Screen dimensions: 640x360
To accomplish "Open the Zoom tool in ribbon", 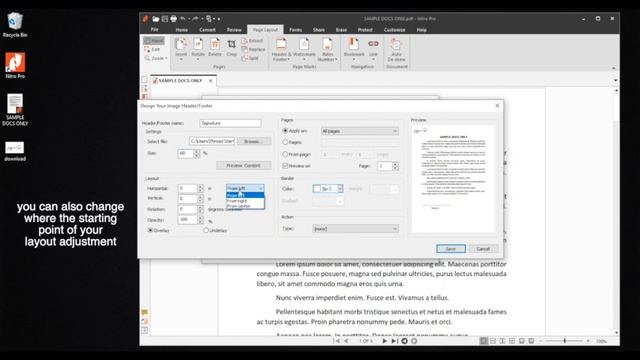I will point(156,58).
